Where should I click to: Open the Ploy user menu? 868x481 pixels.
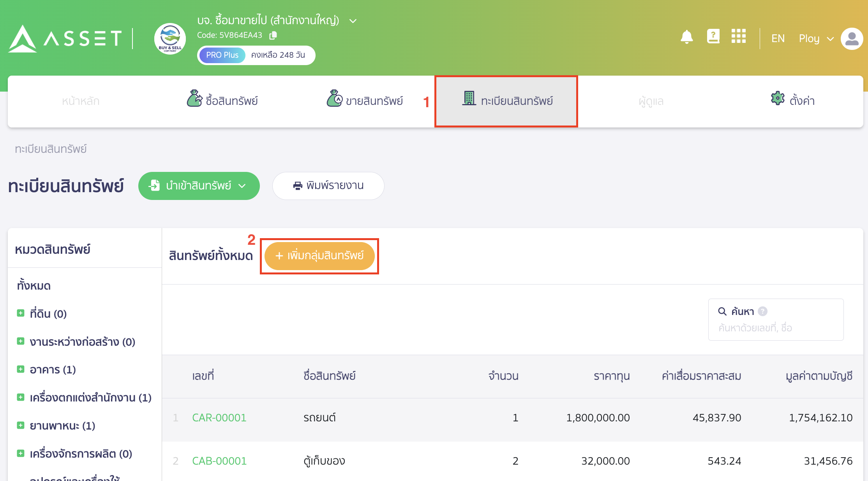click(x=816, y=39)
